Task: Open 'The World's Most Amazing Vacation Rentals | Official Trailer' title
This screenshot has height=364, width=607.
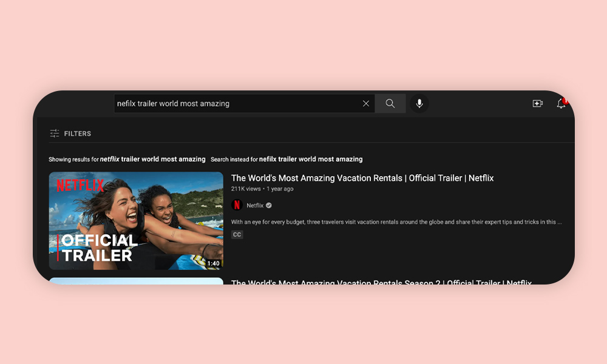Action: pos(362,178)
